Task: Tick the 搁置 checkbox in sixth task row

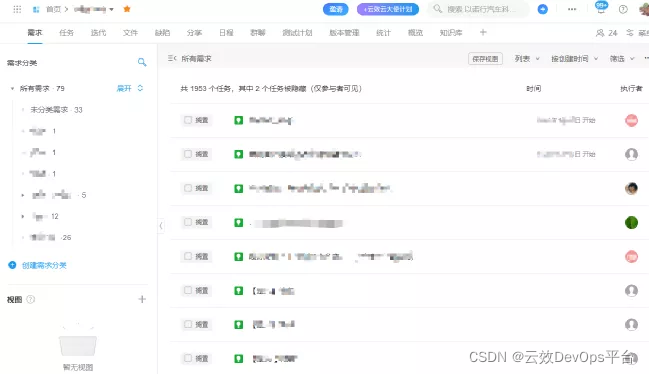Action: pyautogui.click(x=188, y=290)
